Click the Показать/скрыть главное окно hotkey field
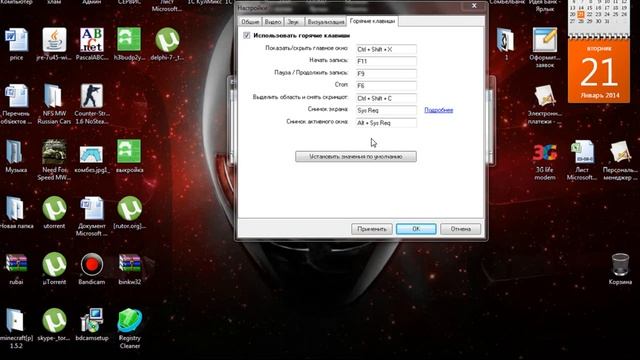Image resolution: width=640 pixels, height=360 pixels. pos(386,49)
